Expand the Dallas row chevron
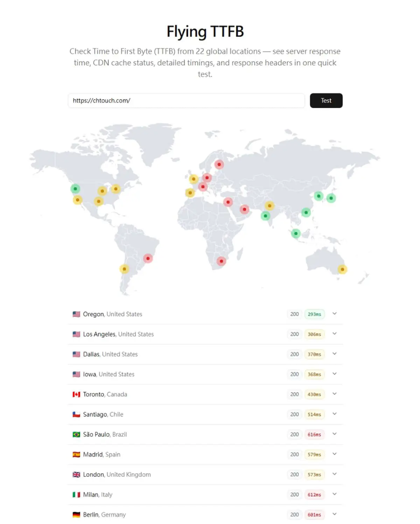420x524 pixels. (335, 354)
